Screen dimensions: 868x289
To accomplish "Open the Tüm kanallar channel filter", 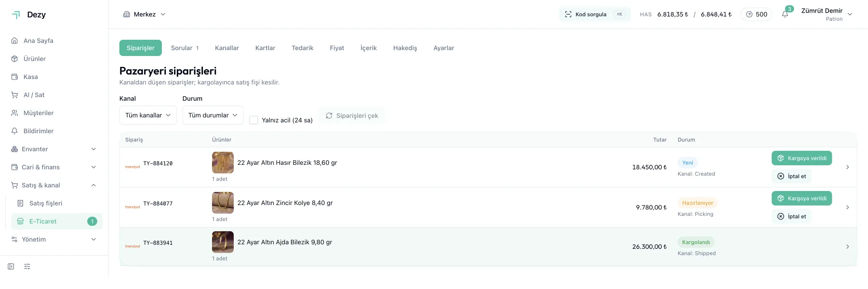I will pyautogui.click(x=148, y=115).
